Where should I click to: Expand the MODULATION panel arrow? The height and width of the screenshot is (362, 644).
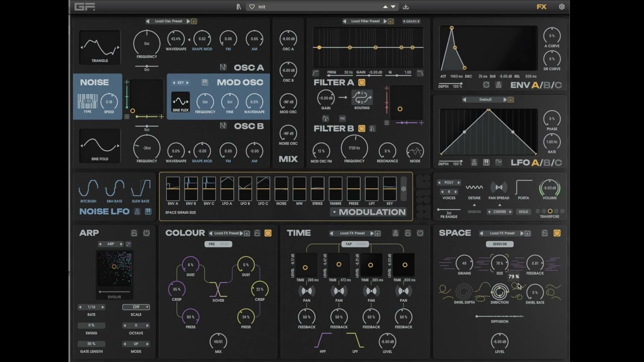point(334,212)
